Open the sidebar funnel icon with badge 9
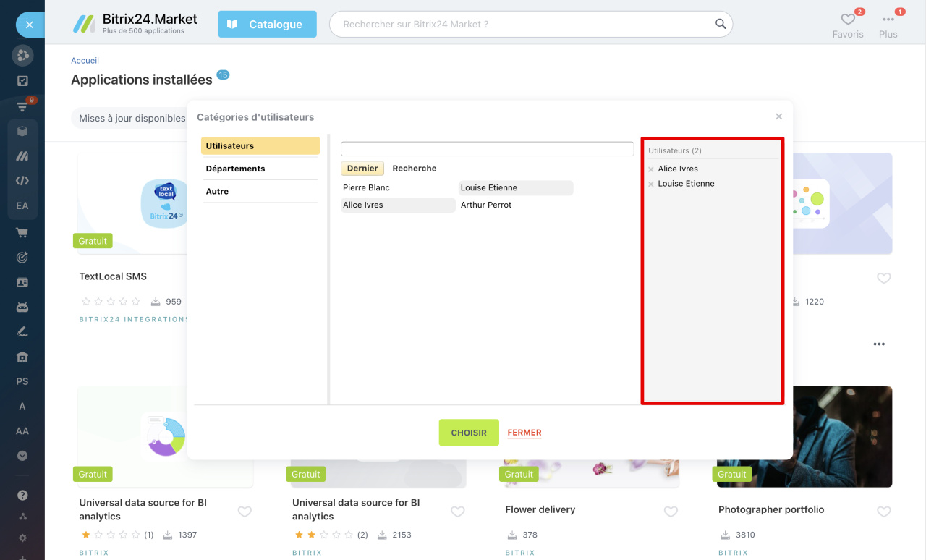This screenshot has width=926, height=560. click(x=22, y=107)
